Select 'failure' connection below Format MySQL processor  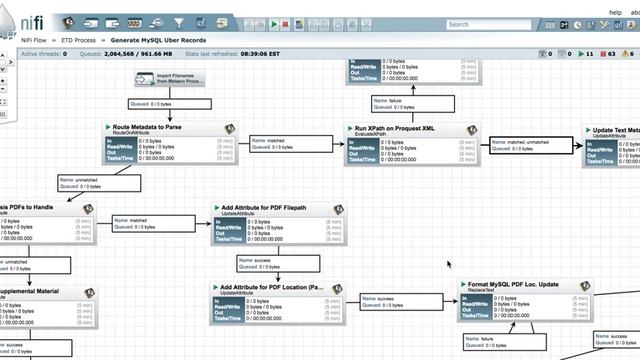click(505, 342)
